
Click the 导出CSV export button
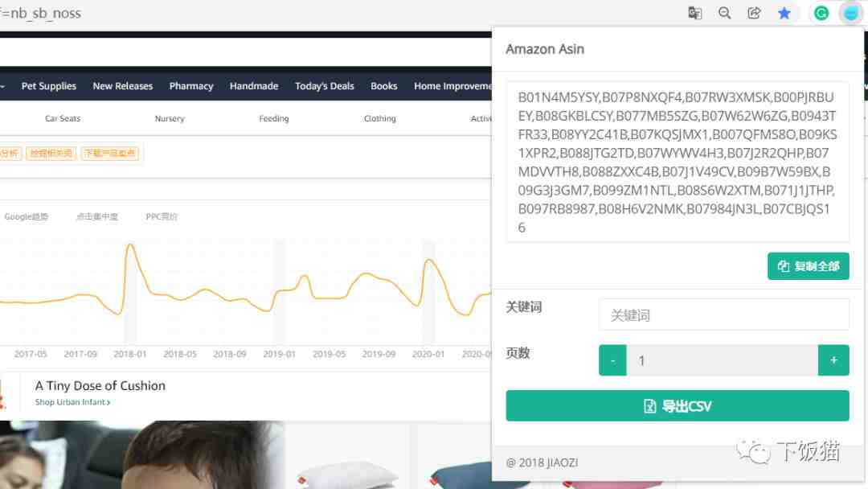[678, 406]
